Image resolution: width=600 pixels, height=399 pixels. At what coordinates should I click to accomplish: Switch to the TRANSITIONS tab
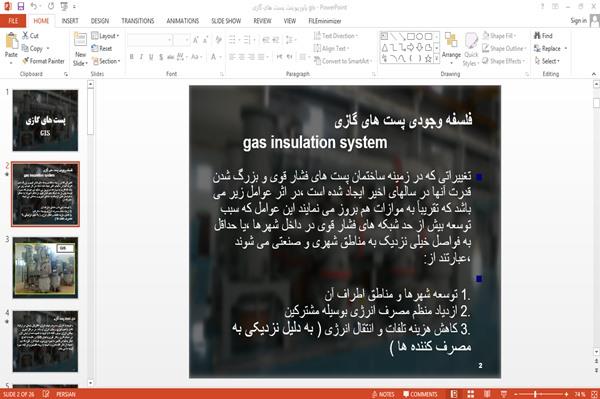(x=138, y=21)
